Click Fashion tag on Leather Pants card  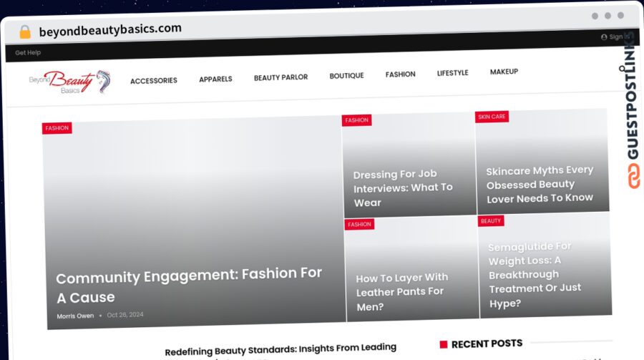pyautogui.click(x=359, y=225)
